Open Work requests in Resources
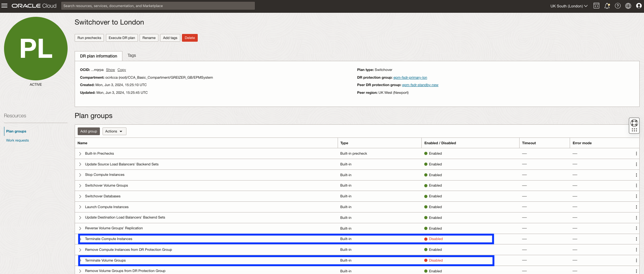644x274 pixels. point(17,140)
